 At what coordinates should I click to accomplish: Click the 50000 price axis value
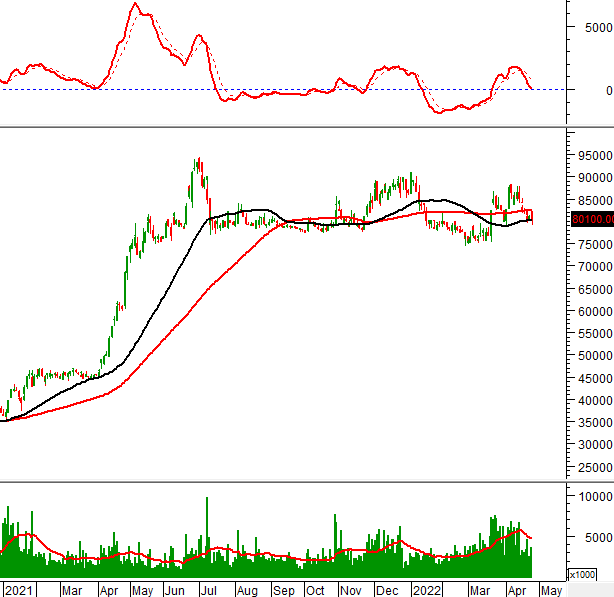(x=595, y=356)
